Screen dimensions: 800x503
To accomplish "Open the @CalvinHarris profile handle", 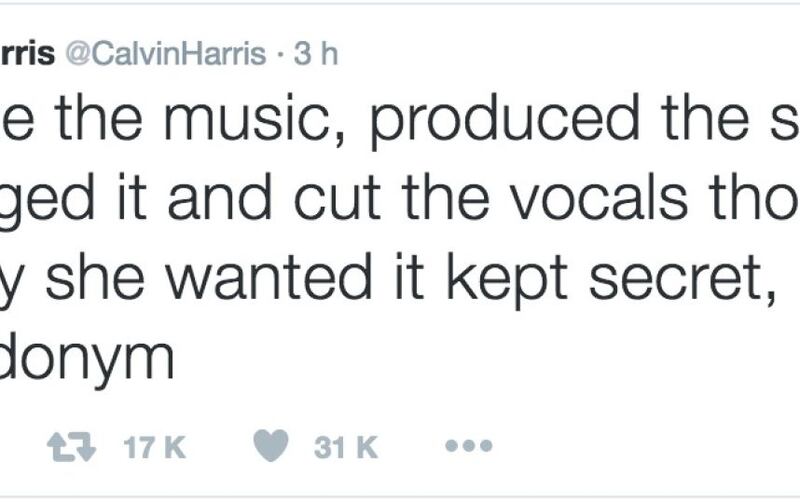I will 165,54.
